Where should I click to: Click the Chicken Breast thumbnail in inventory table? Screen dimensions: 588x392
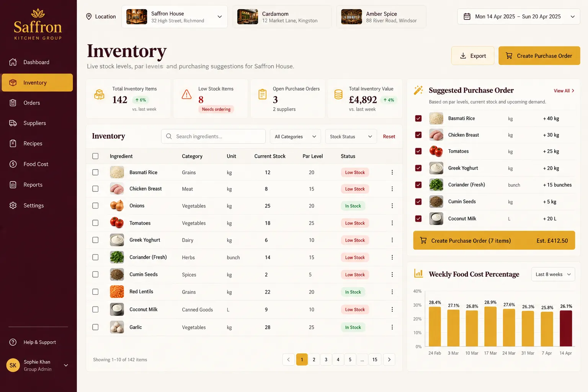(x=117, y=189)
